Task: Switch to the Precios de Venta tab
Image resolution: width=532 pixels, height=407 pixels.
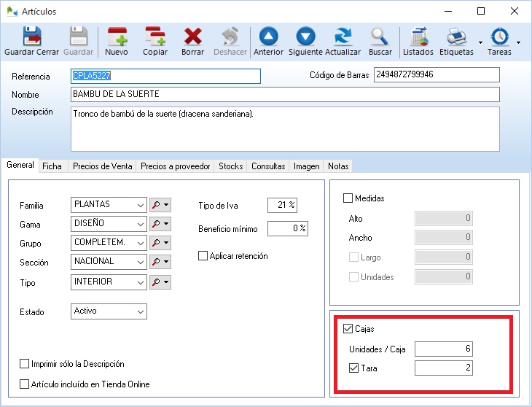Action: (102, 166)
